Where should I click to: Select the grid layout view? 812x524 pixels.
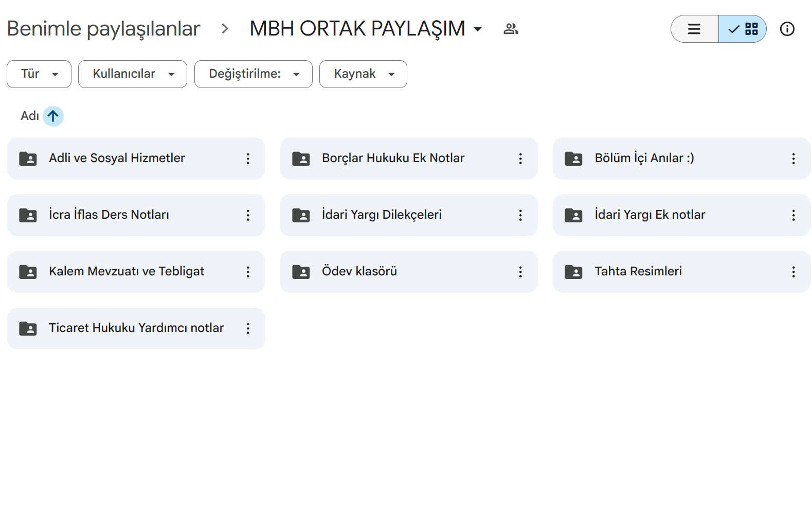click(743, 29)
